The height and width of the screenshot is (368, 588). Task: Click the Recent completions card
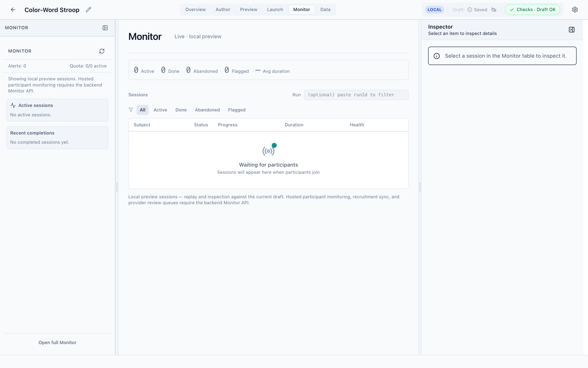pos(57,138)
